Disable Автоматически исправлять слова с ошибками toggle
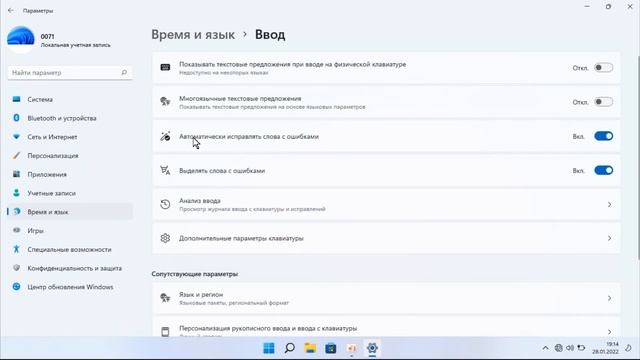This screenshot has height=360, width=640. pos(603,136)
